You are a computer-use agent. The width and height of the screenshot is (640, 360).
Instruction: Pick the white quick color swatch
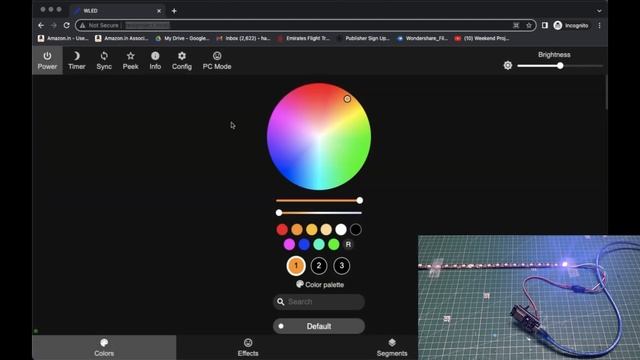341,229
